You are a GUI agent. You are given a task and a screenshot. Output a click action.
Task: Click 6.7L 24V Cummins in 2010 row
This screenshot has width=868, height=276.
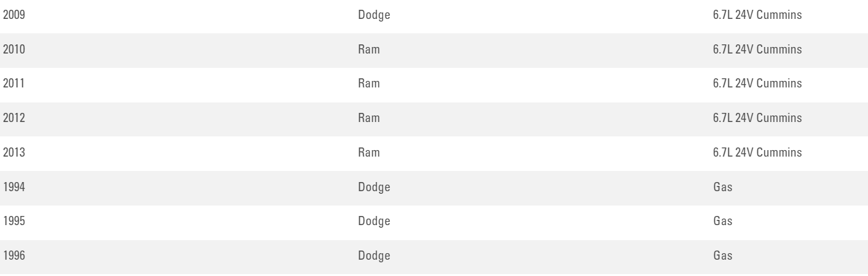click(757, 50)
